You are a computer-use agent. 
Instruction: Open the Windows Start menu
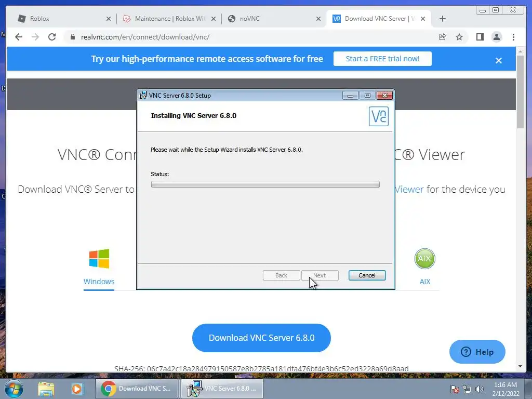[x=14, y=389]
